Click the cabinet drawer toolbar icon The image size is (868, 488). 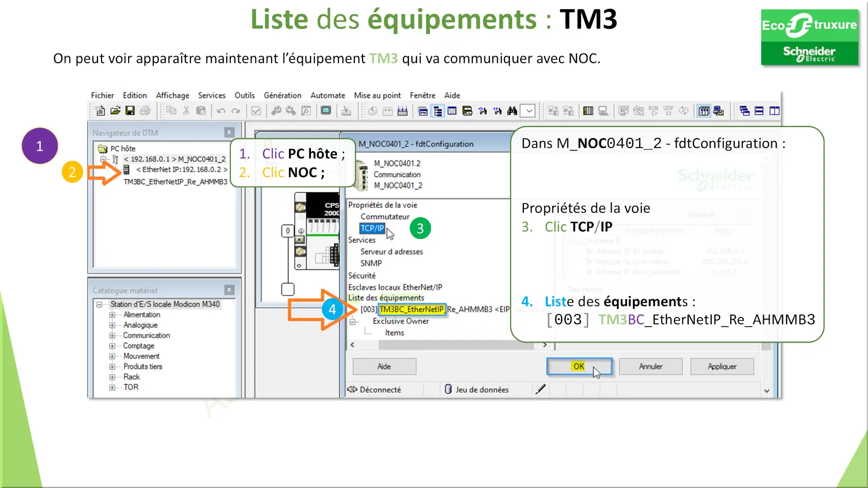coord(467,111)
